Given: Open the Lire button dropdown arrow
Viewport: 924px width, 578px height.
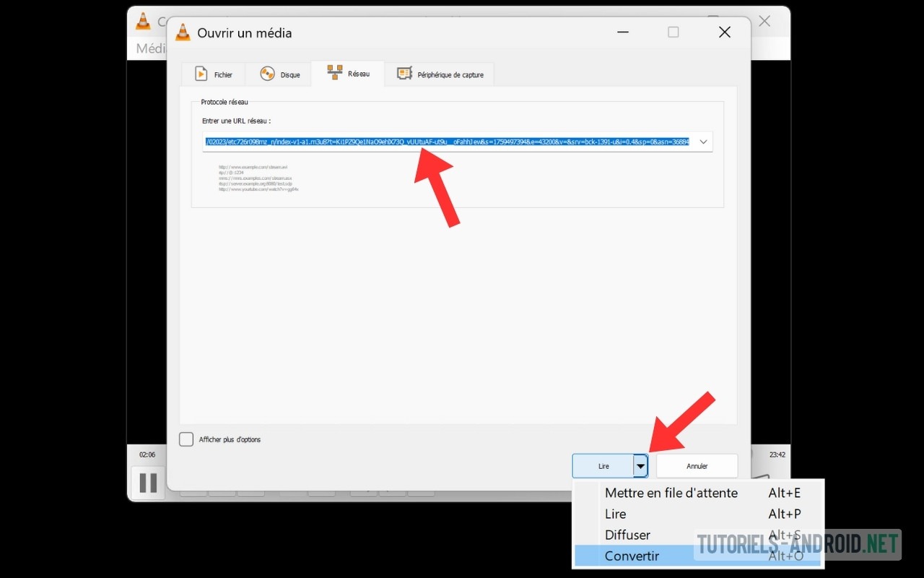Looking at the screenshot, I should point(640,466).
